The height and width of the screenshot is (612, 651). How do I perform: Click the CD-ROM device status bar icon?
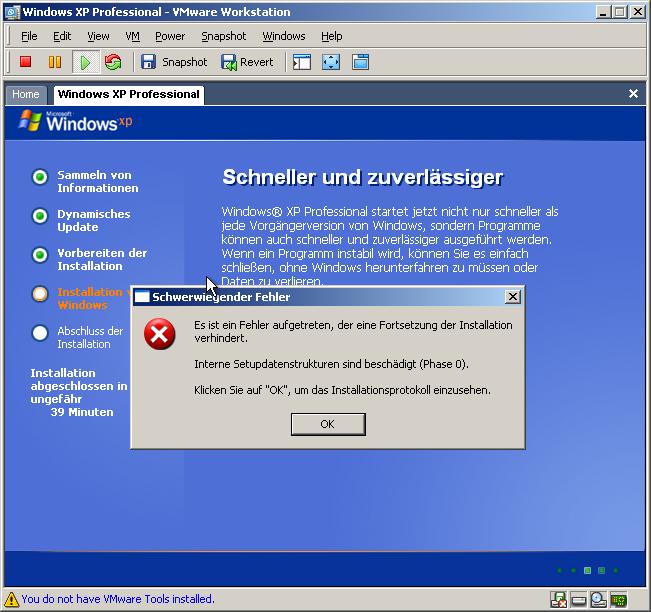pos(598,600)
